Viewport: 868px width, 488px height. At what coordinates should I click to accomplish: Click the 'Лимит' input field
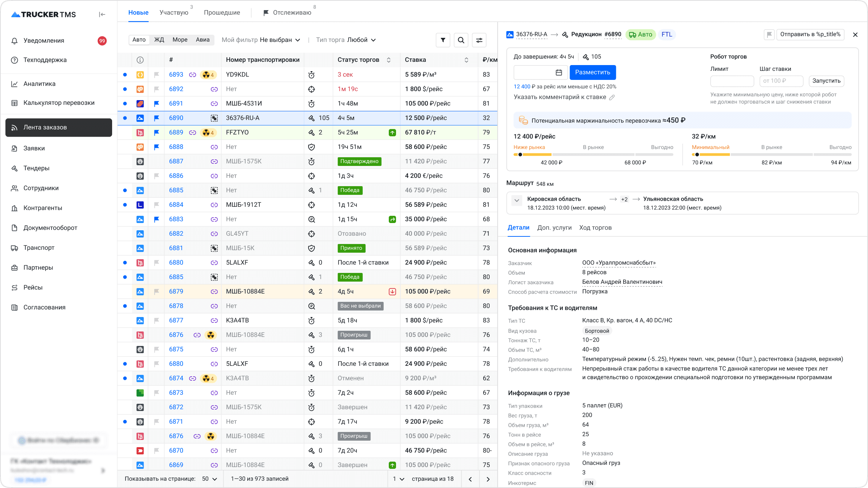pos(732,81)
